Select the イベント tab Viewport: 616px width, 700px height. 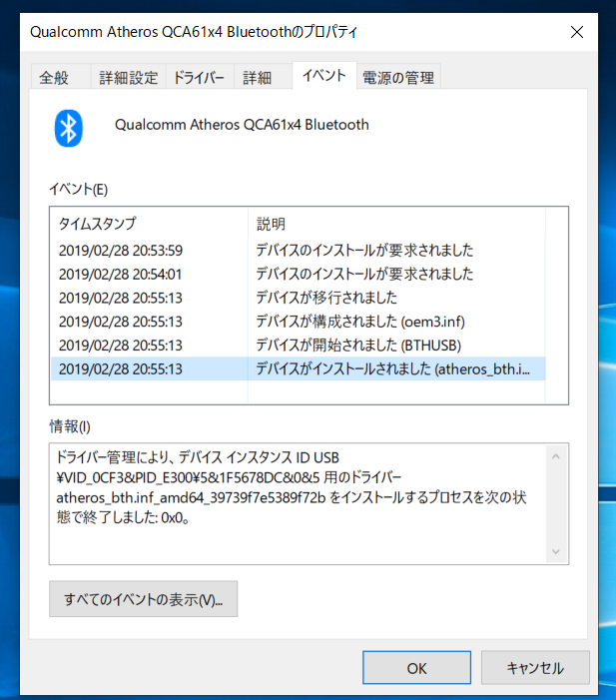tap(324, 76)
